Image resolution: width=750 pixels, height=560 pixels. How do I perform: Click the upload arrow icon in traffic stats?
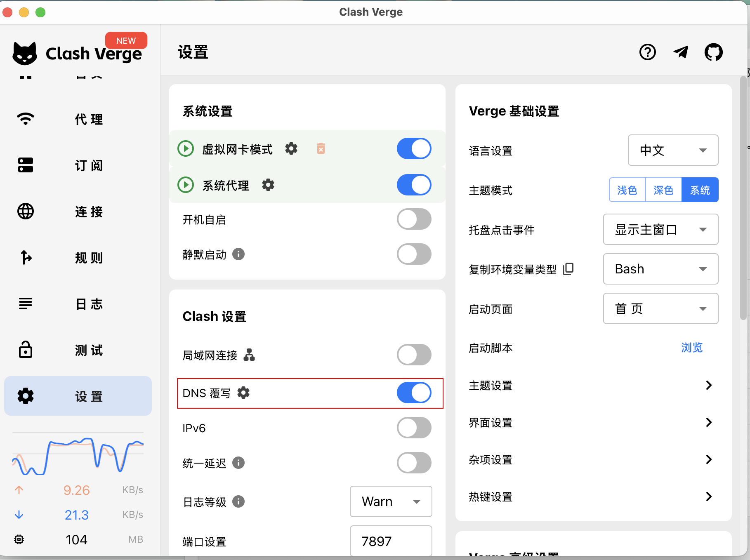(x=19, y=490)
